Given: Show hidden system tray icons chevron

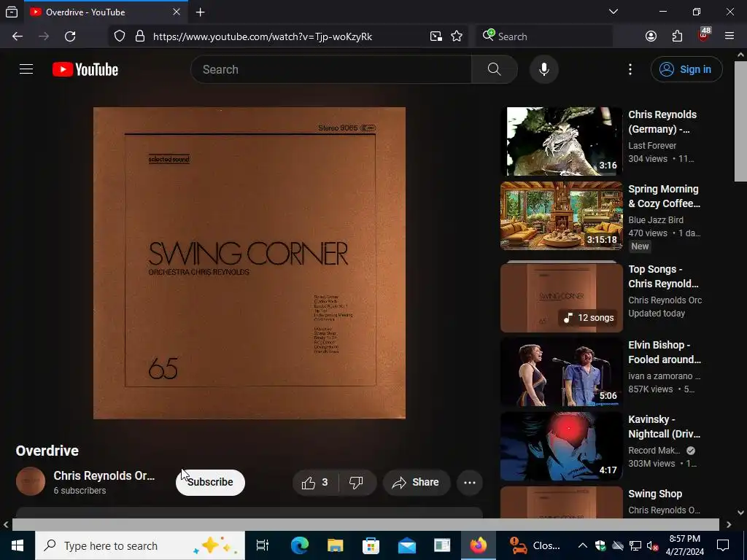Looking at the screenshot, I should [582, 545].
